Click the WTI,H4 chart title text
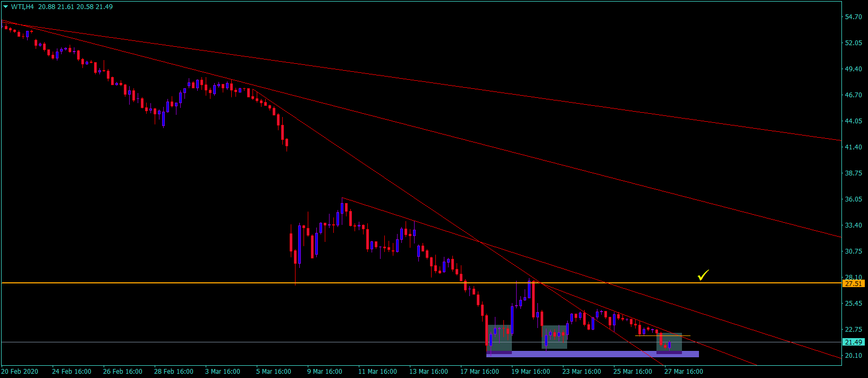The width and height of the screenshot is (868, 378). tap(22, 7)
